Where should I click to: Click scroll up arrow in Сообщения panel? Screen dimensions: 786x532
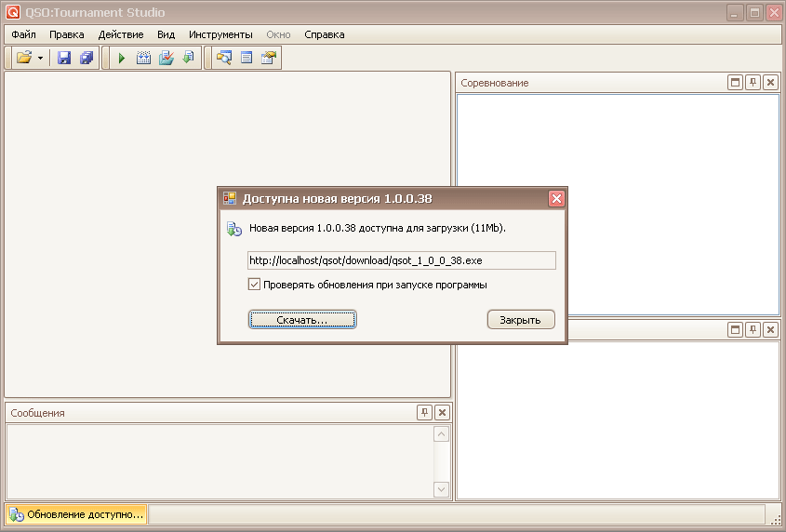[x=441, y=434]
